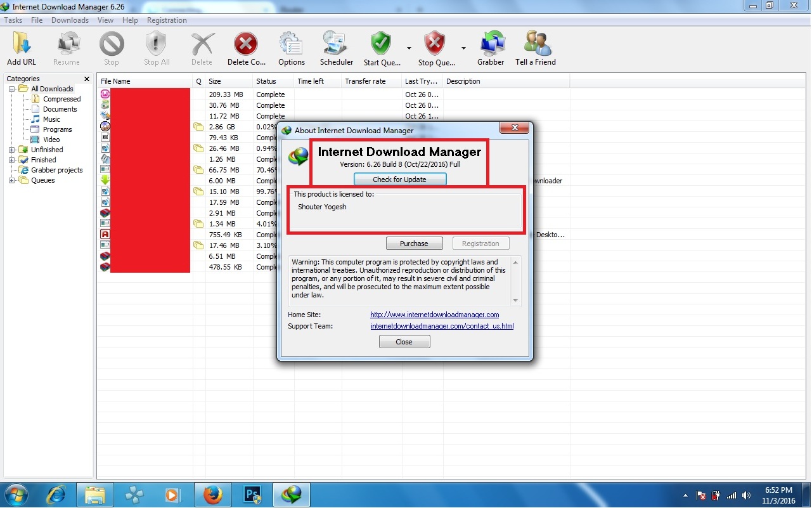Open Internet Explorer from the taskbar
Screen dimensions: 812x508
point(56,494)
